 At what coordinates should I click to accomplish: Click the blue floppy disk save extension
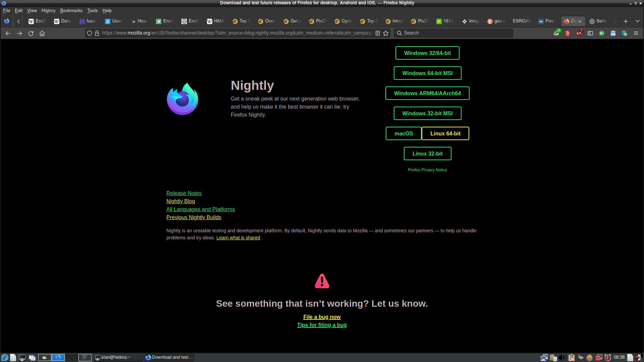pos(613,33)
